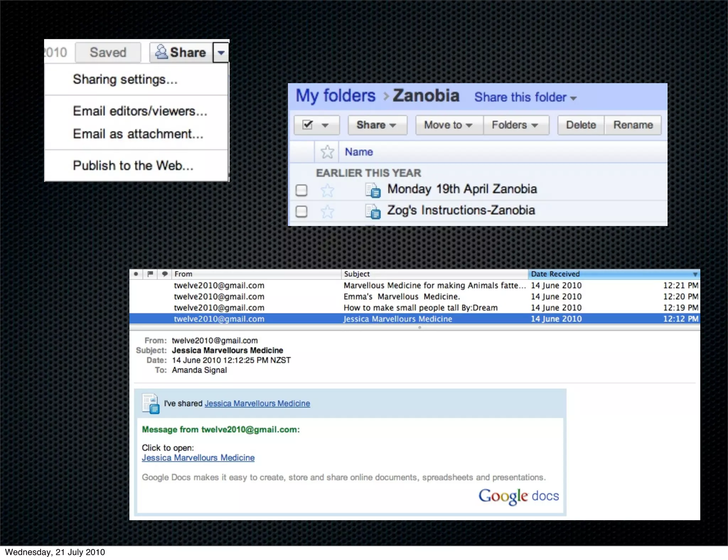Check the box for Zog's Instructions-Zanobia
Viewport: 728px width, 560px height.
[x=301, y=212]
